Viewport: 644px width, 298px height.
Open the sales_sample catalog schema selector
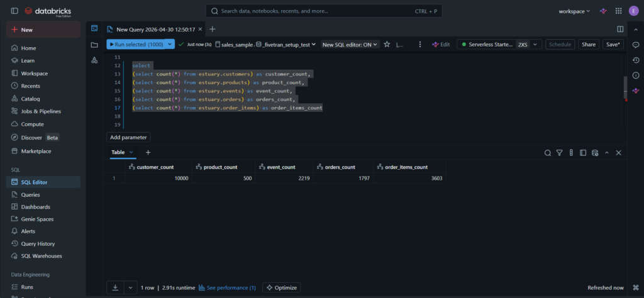266,45
